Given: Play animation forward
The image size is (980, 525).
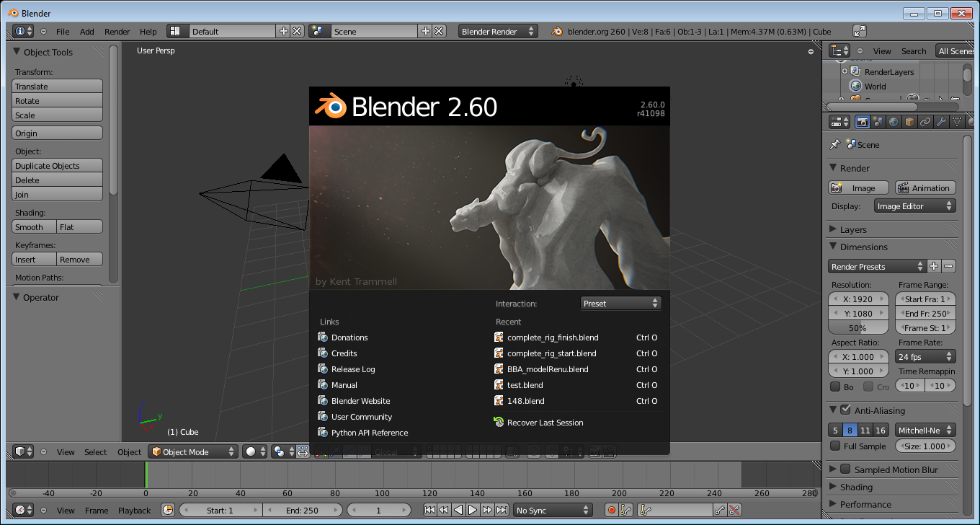Looking at the screenshot, I should 473,510.
